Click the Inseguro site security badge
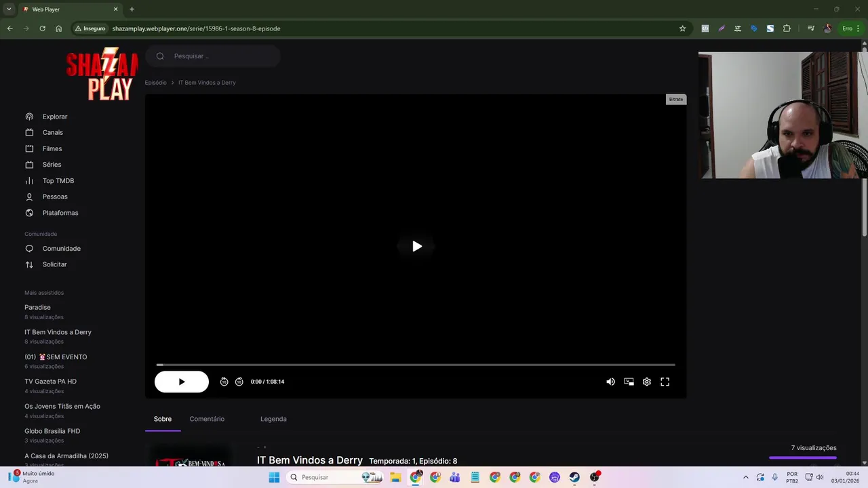868x488 pixels. point(90,28)
